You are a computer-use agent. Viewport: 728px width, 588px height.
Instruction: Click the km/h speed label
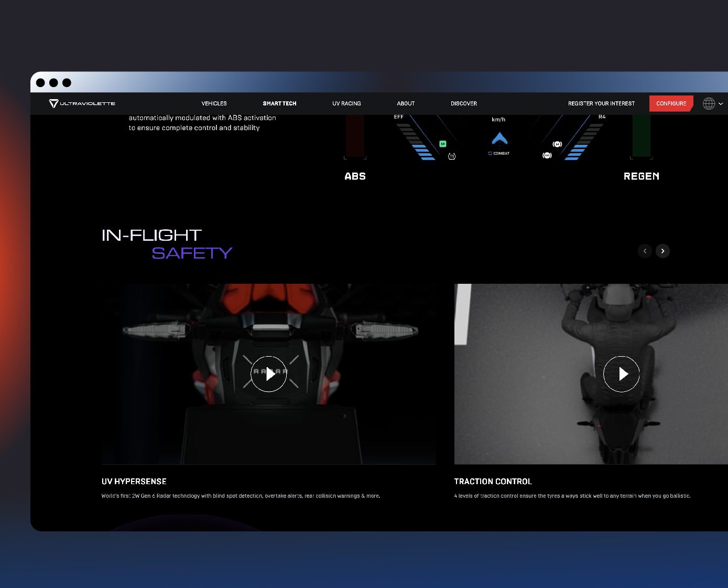click(498, 120)
